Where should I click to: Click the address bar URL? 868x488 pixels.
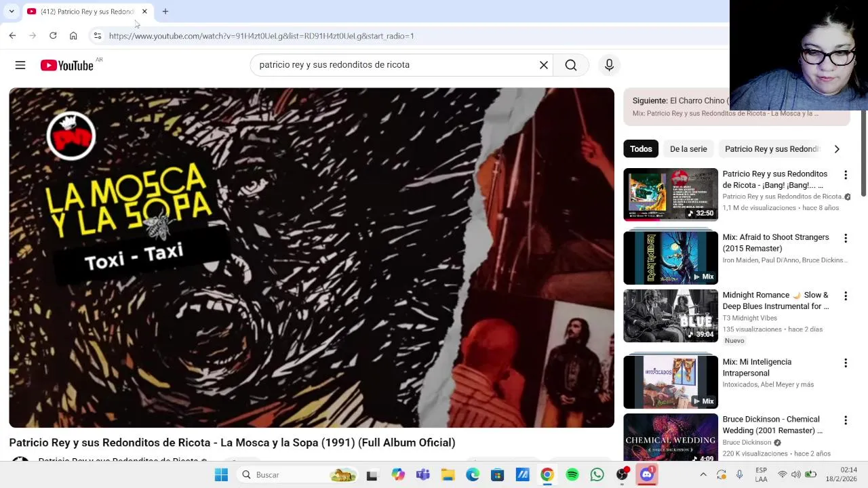pos(261,36)
